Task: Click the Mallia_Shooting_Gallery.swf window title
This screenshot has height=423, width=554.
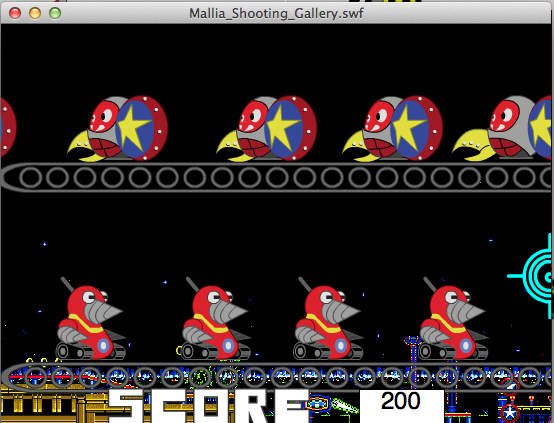Action: point(276,13)
